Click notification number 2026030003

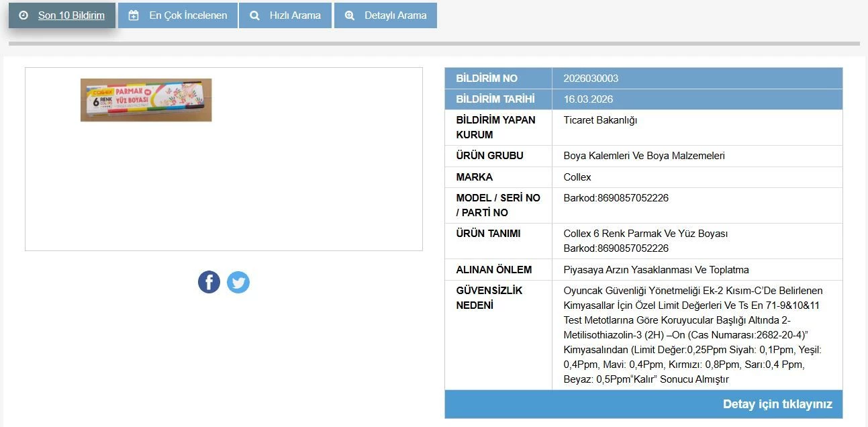tap(591, 79)
